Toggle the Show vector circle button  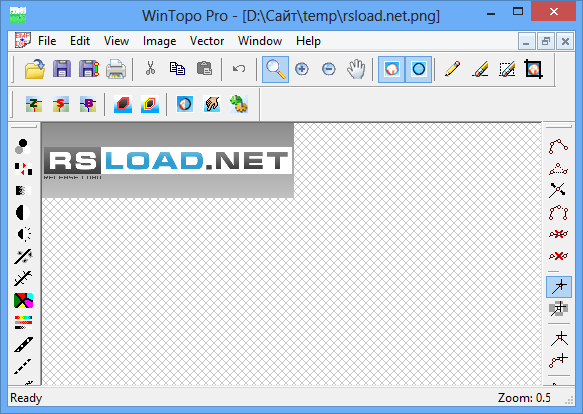tap(418, 69)
